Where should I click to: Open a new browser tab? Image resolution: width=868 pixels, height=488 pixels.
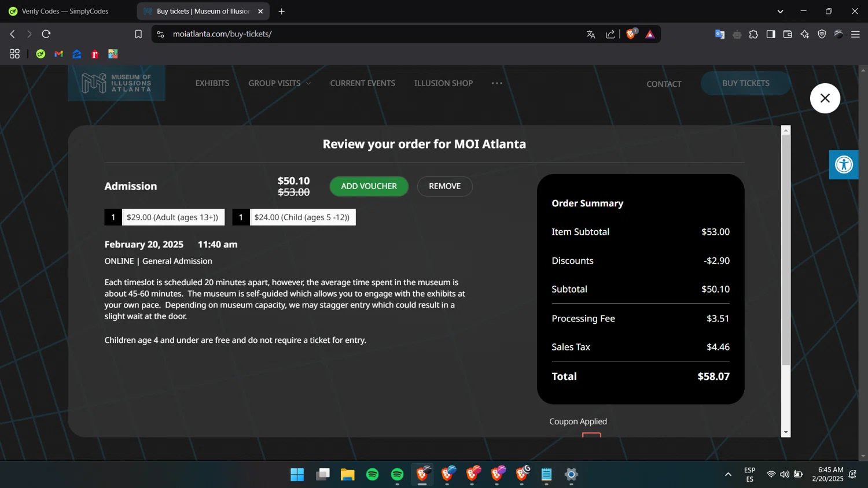(282, 12)
